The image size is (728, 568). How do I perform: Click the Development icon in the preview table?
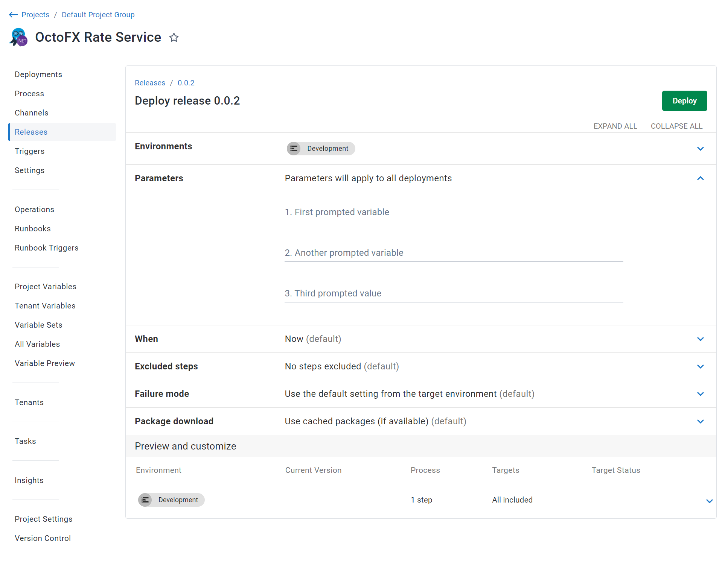pos(145,500)
